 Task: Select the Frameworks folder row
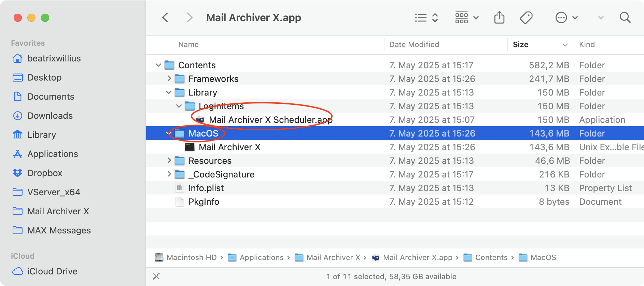point(395,78)
